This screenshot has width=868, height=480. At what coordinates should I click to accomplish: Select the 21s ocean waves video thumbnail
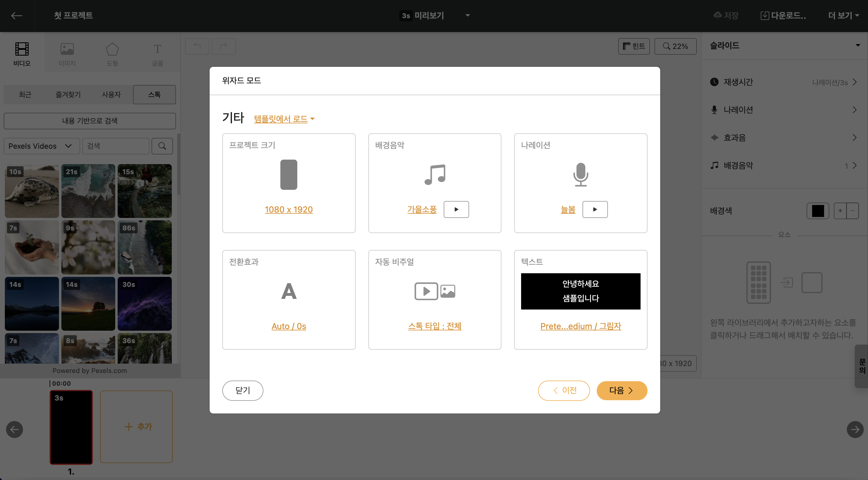(x=88, y=191)
